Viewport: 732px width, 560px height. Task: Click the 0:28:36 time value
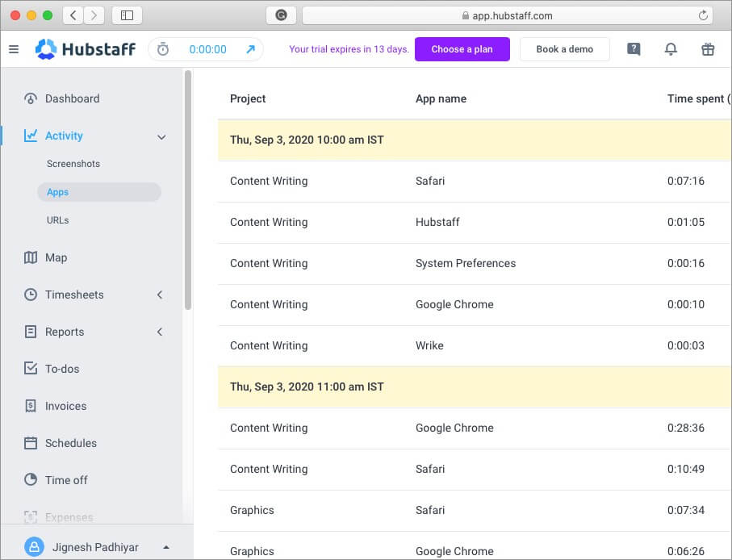coord(686,428)
